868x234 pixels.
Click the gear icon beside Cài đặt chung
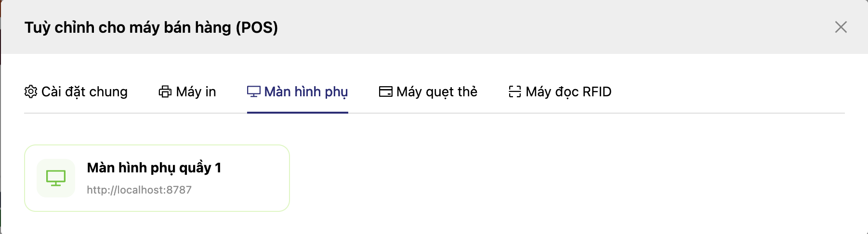31,91
